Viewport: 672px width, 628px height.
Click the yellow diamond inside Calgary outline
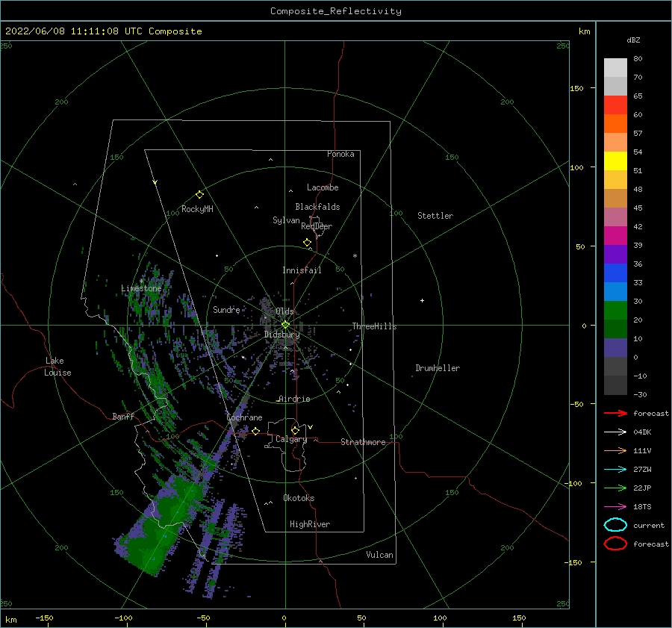295,430
